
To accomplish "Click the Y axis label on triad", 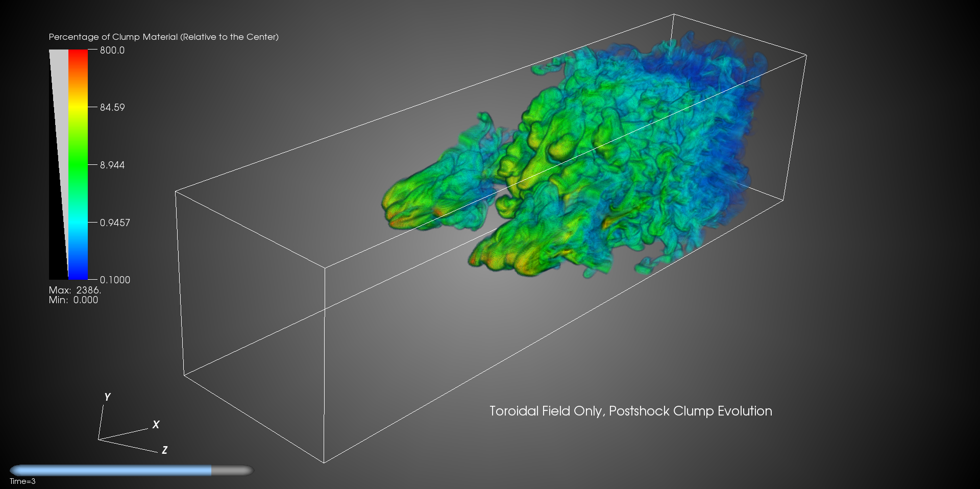I will coord(107,397).
